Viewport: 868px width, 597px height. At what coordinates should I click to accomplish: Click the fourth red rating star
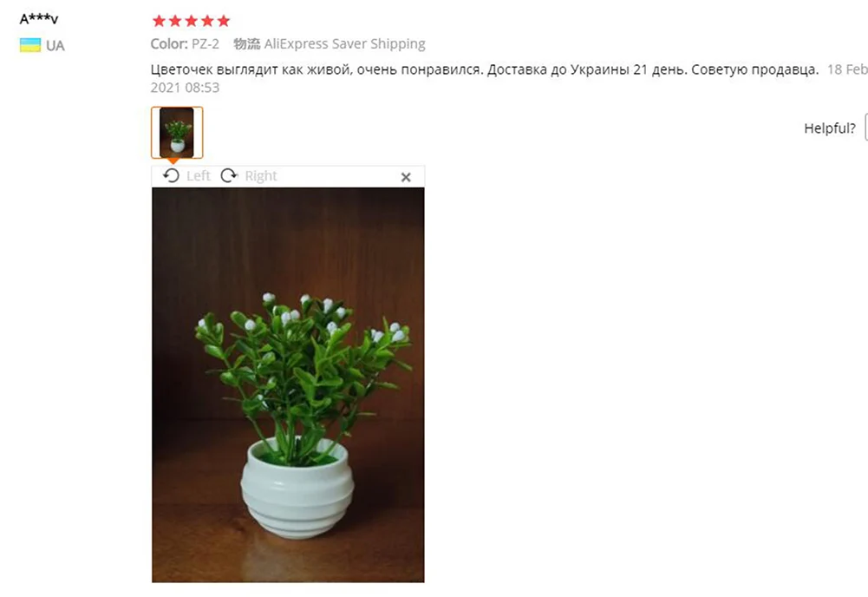[207, 21]
